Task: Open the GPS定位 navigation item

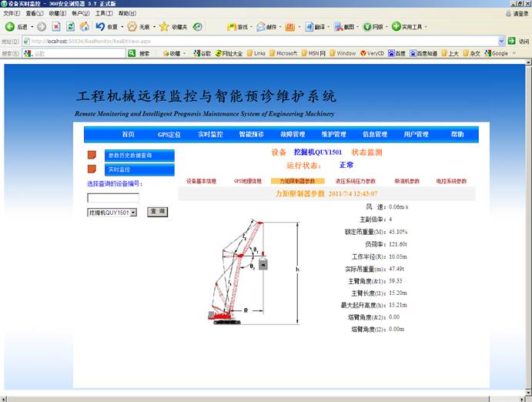Action: [x=169, y=135]
